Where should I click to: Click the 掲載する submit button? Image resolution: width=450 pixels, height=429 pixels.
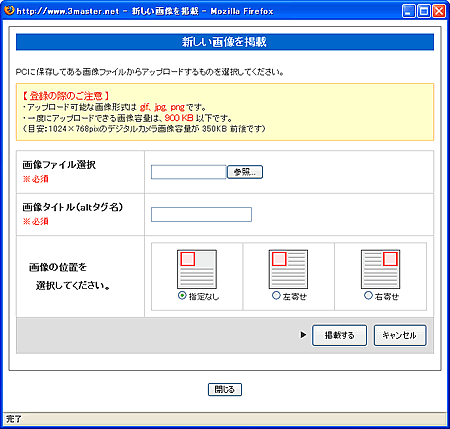339,335
